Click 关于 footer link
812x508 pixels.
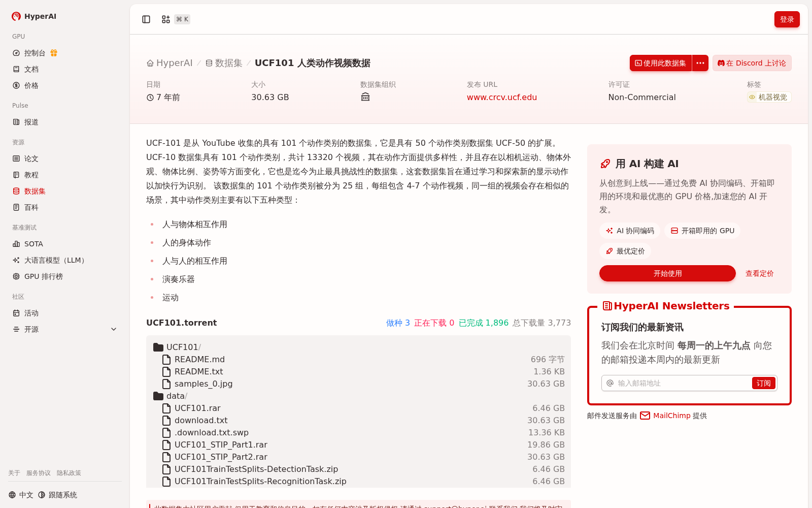pyautogui.click(x=14, y=473)
